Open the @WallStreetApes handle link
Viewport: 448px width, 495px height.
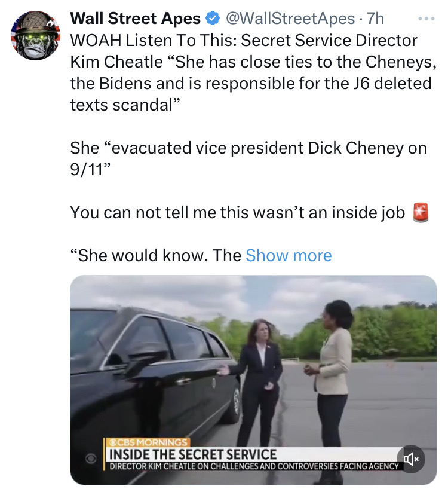click(290, 19)
